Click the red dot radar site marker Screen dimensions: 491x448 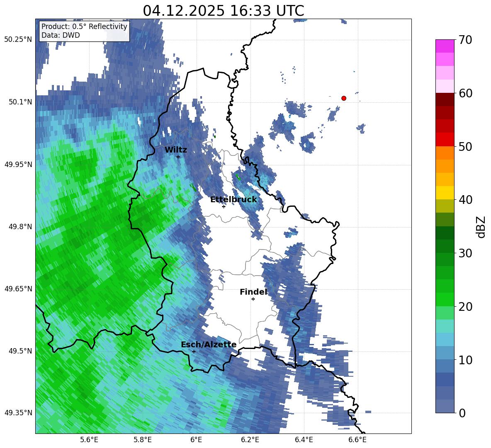(x=344, y=98)
